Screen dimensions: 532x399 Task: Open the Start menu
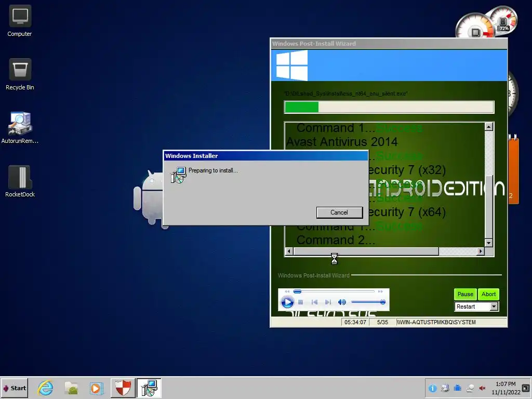coord(15,388)
